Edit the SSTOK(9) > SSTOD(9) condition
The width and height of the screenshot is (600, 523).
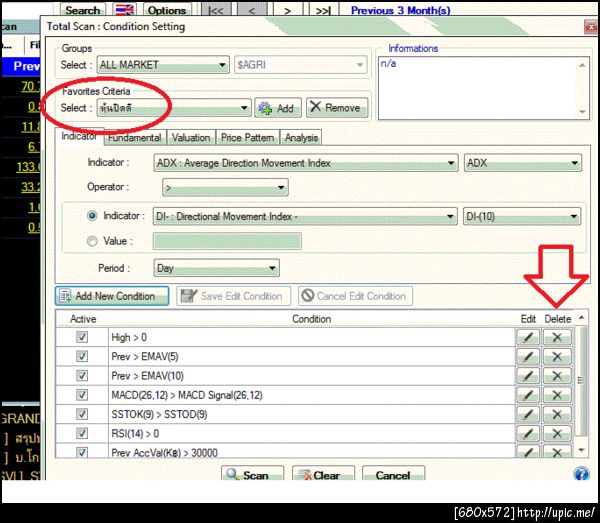[528, 414]
